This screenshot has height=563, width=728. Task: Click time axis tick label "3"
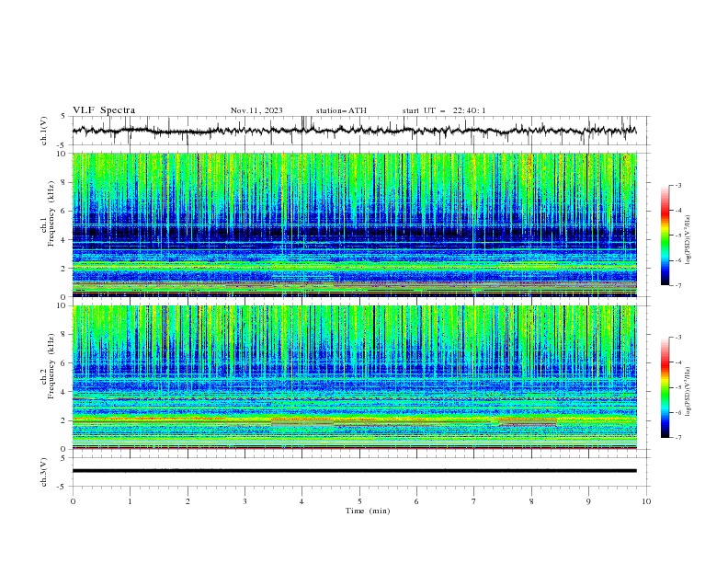click(245, 501)
